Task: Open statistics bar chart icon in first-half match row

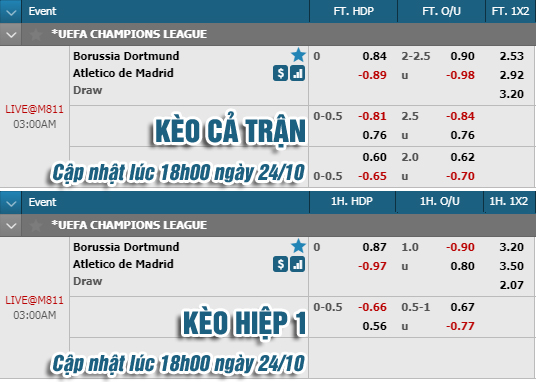Action: 298,264
